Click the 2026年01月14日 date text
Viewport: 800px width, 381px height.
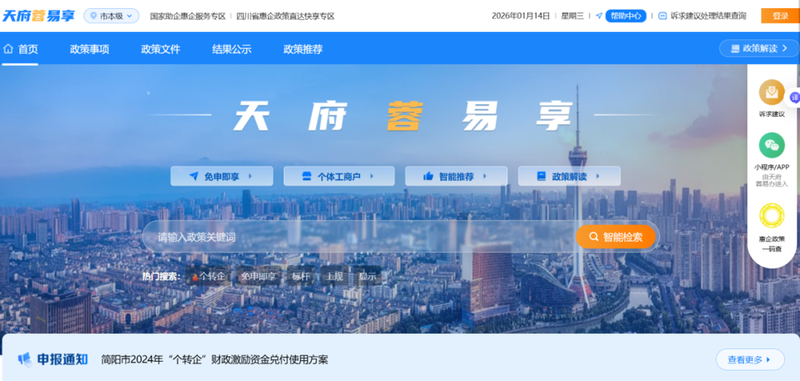coord(521,16)
